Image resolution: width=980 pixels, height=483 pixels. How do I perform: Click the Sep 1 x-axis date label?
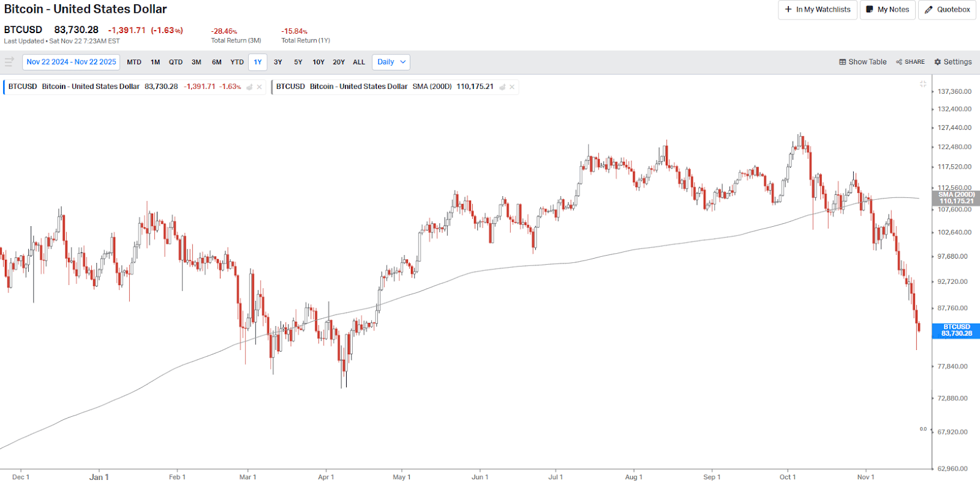click(x=712, y=477)
